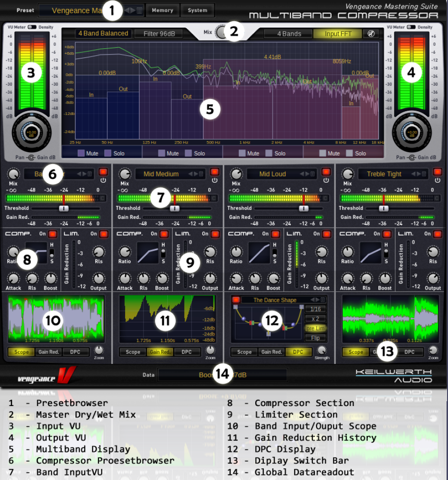Click the Strength knob in DPC section
The width and height of the screenshot is (448, 480).
(321, 350)
